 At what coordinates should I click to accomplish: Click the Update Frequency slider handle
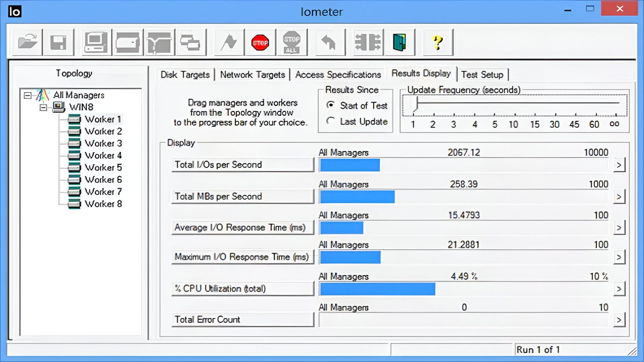pyautogui.click(x=416, y=103)
